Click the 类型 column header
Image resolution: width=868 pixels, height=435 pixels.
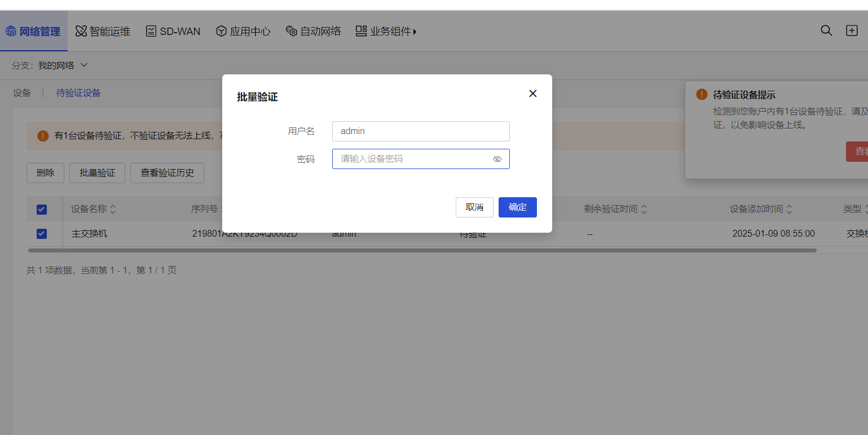[852, 209]
